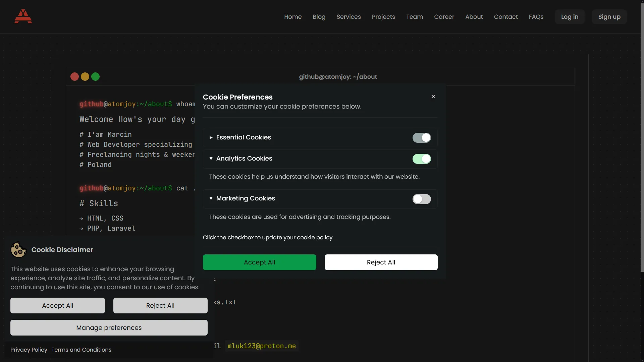Click the Log in button
The width and height of the screenshot is (644, 362).
(570, 17)
